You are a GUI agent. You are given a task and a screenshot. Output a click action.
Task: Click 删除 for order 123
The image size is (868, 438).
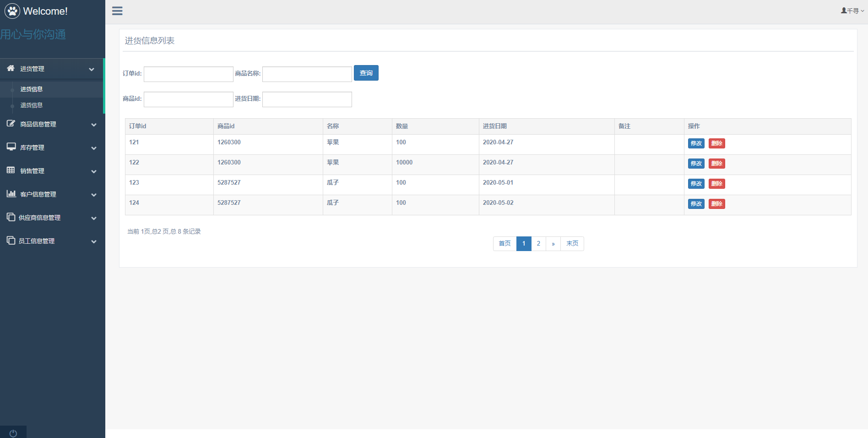click(x=717, y=184)
